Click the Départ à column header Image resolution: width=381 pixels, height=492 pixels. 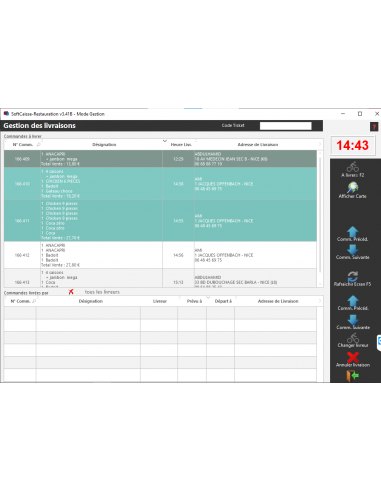[x=223, y=301]
